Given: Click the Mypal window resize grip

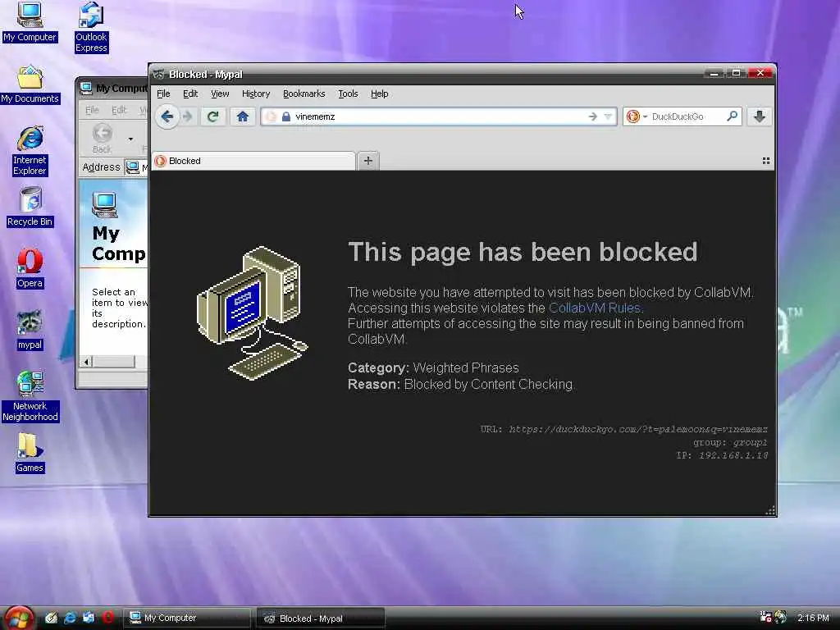Looking at the screenshot, I should (x=770, y=510).
